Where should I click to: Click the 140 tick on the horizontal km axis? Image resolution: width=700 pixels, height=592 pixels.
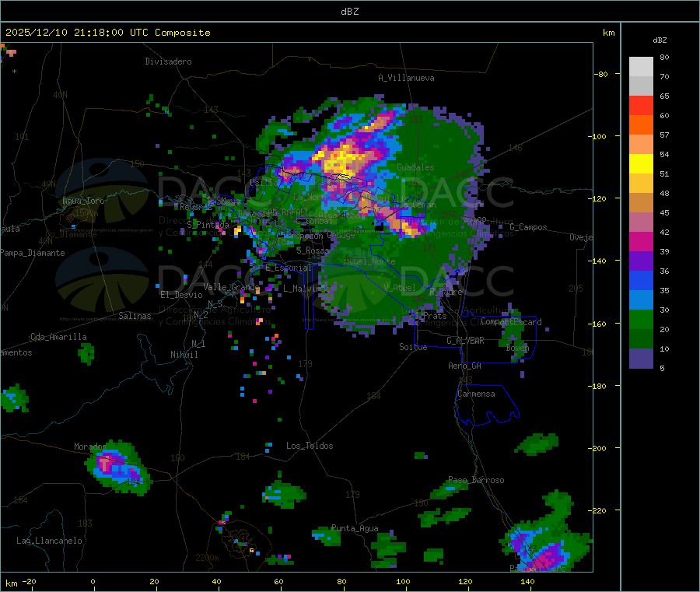point(527,581)
